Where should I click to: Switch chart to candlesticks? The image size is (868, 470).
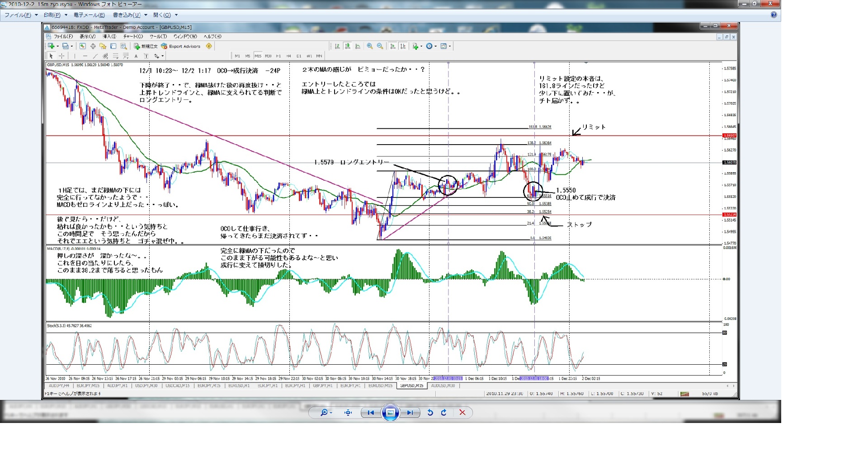pyautogui.click(x=347, y=46)
